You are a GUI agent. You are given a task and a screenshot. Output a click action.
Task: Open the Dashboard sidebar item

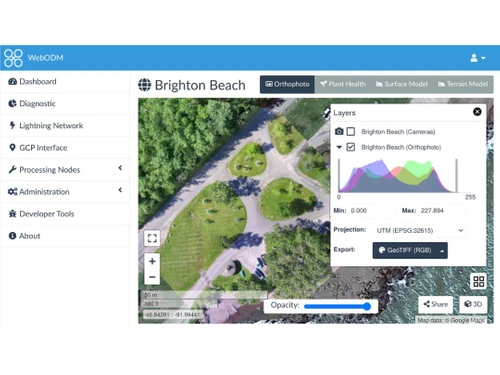tap(65, 82)
